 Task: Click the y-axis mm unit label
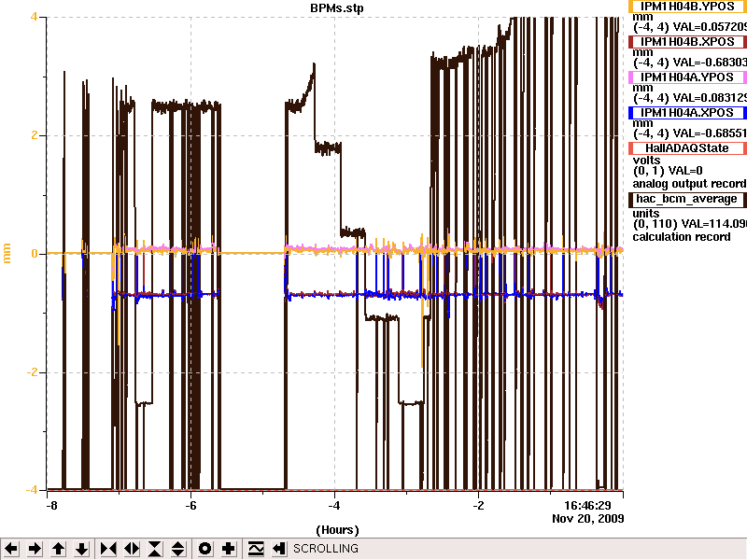point(7,254)
